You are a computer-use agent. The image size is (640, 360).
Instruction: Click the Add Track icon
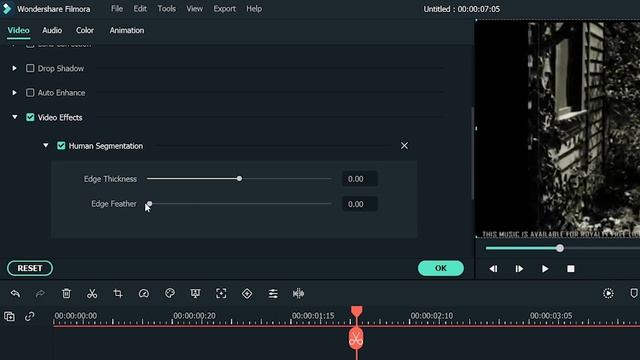pyautogui.click(x=9, y=316)
